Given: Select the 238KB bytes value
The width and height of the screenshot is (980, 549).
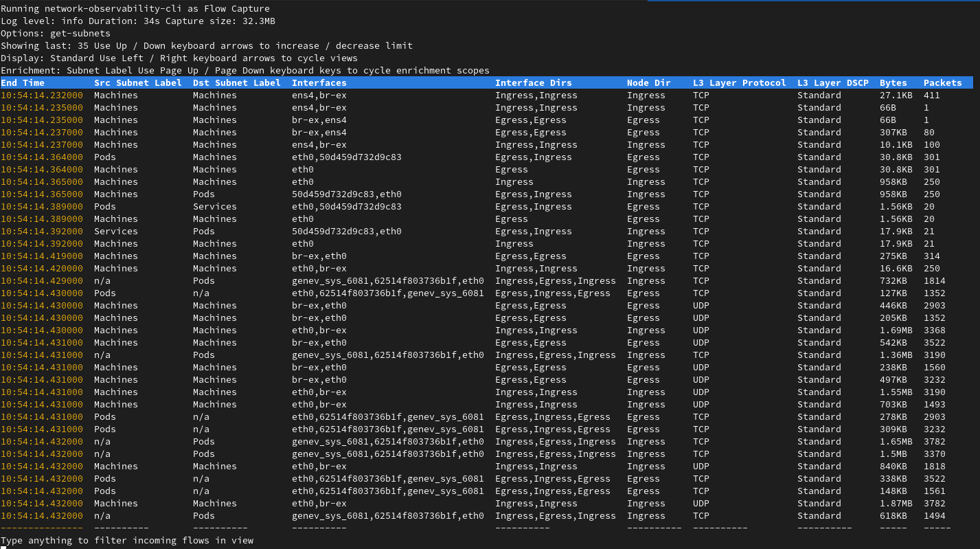Looking at the screenshot, I should (x=893, y=367).
